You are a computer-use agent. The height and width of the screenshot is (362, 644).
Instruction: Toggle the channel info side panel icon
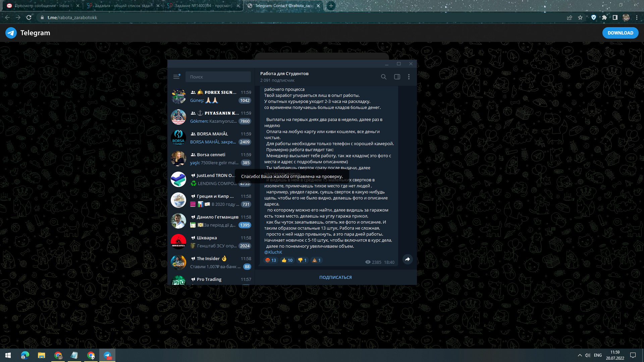coord(397,77)
